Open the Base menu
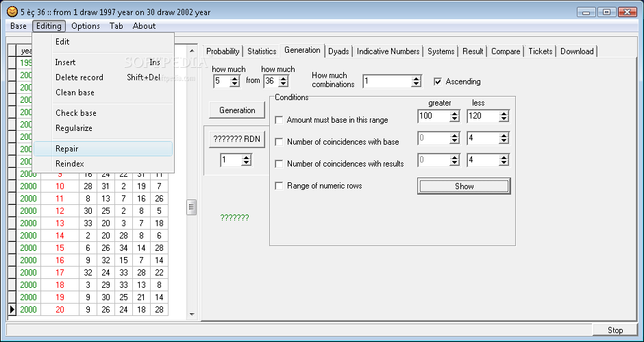The width and height of the screenshot is (644, 342). click(18, 26)
